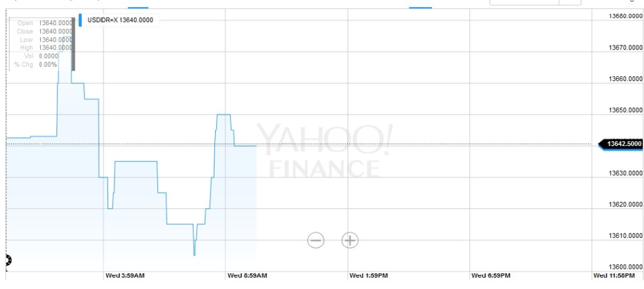Image resolution: width=644 pixels, height=289 pixels.
Task: Click the Wed 8:59AM time axis label
Action: (247, 276)
